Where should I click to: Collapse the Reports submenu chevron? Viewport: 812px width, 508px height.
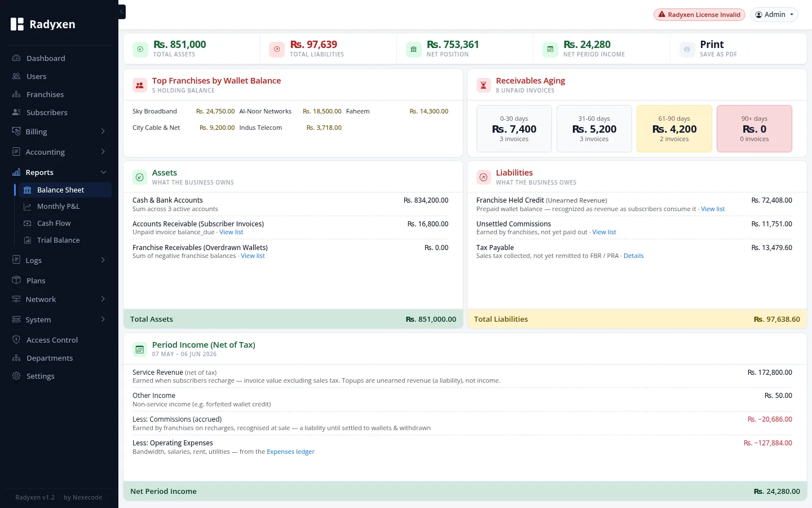103,172
